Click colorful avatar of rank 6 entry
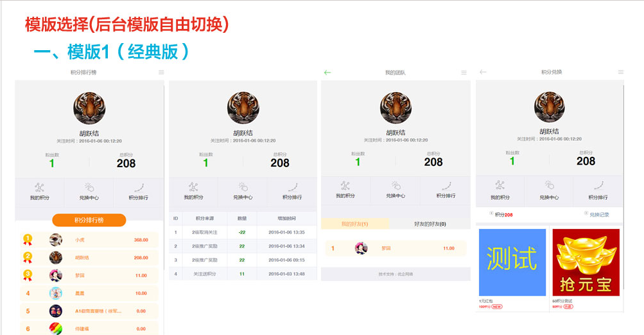644x335 pixels. click(56, 329)
